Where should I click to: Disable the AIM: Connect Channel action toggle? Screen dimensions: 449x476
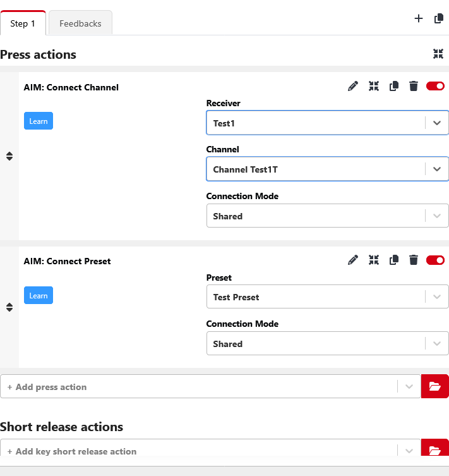[x=435, y=87]
